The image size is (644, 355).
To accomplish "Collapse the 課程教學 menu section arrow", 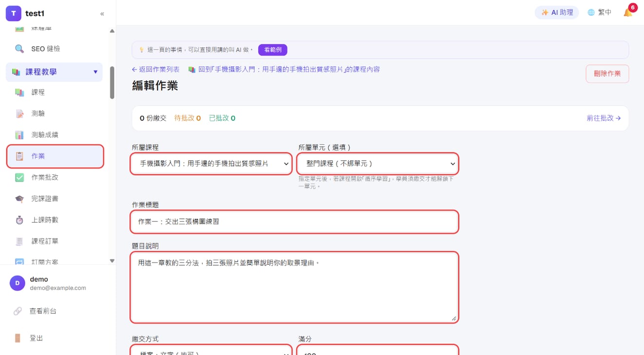I will tap(95, 72).
